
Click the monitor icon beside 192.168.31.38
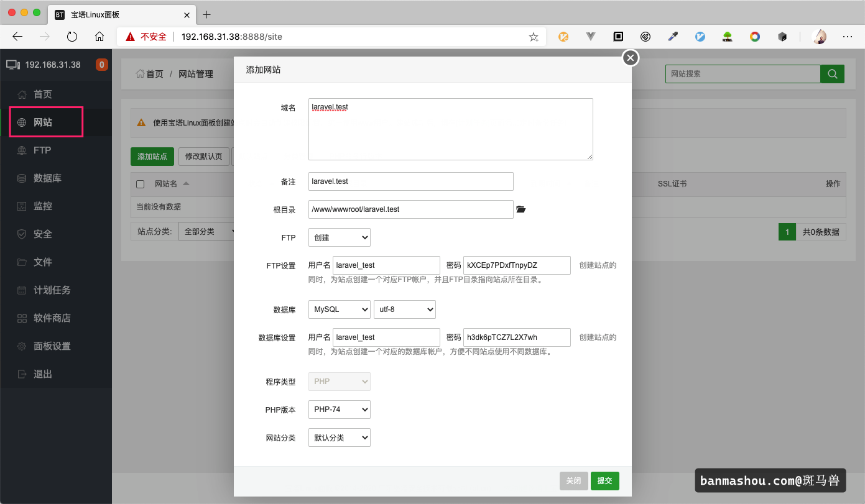(12, 65)
